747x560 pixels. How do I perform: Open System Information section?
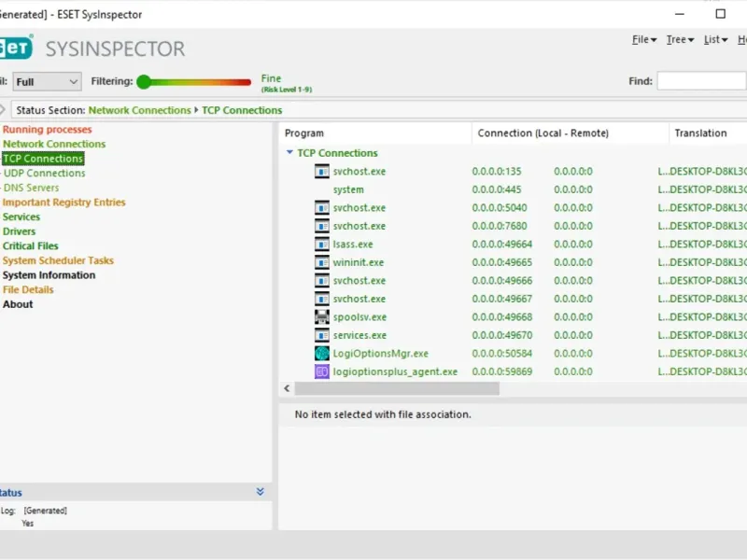49,275
